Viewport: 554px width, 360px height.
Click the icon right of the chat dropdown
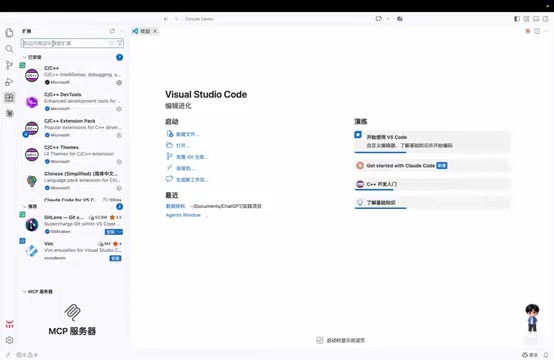[400, 19]
